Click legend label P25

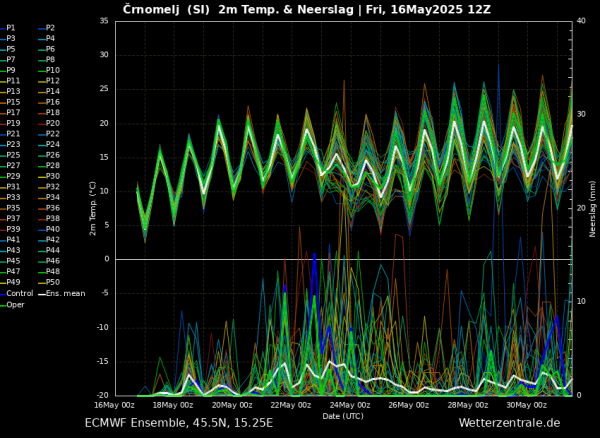click(10, 155)
